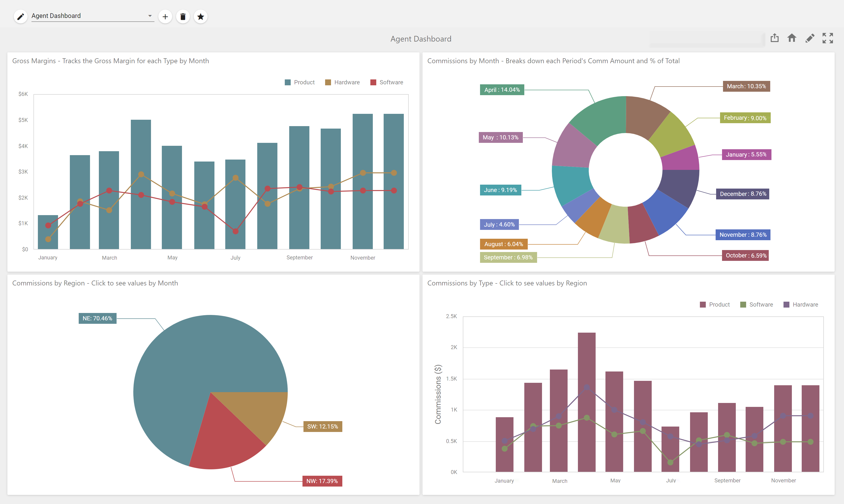Enter fullscreen with expand arrows icon
The height and width of the screenshot is (504, 844).
(x=827, y=38)
